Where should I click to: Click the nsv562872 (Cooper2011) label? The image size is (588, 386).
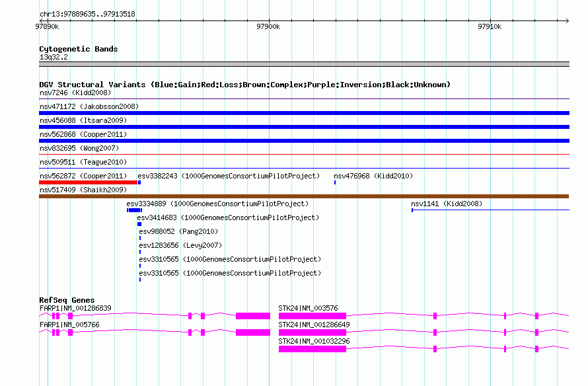83,176
